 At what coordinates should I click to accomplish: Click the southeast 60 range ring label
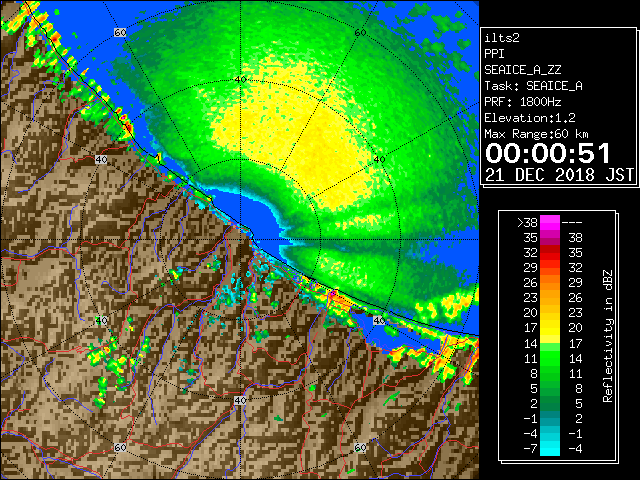click(x=360, y=448)
